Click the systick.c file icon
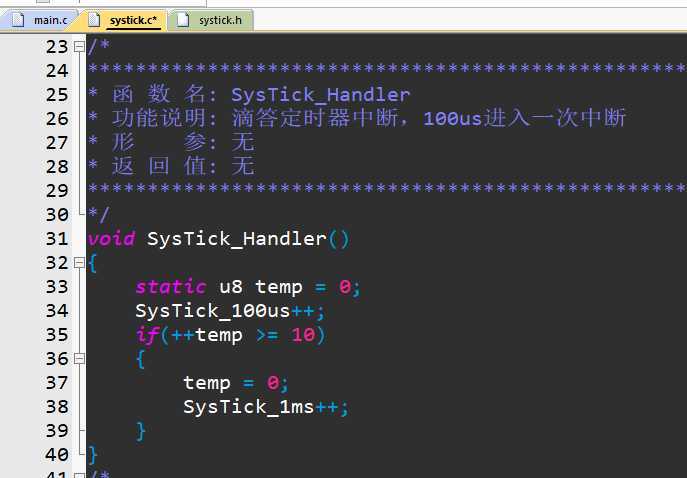 94,20
